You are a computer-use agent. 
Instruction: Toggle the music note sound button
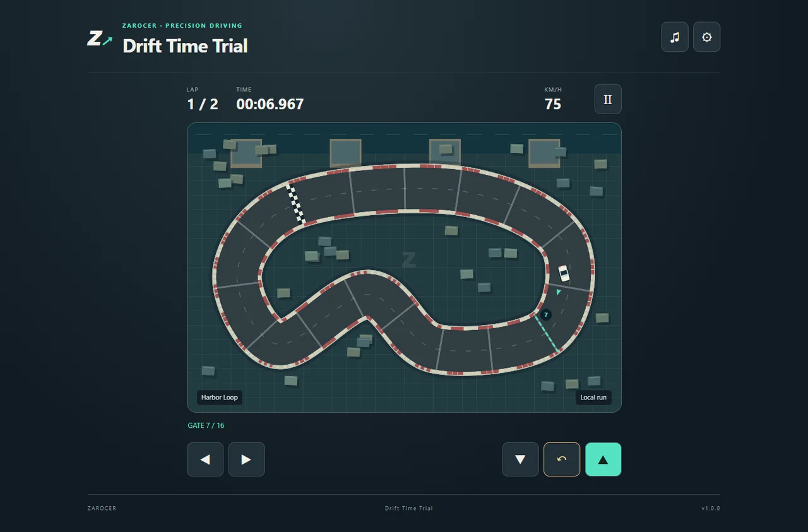click(x=675, y=37)
